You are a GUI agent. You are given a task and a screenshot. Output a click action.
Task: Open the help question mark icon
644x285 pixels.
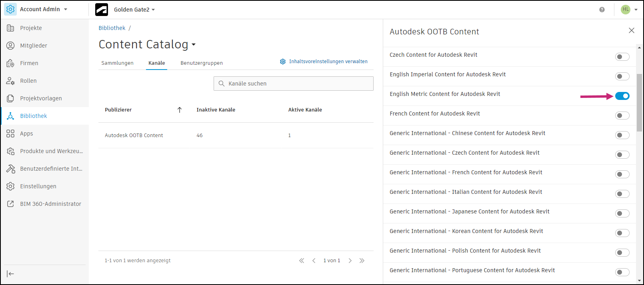[x=602, y=10]
